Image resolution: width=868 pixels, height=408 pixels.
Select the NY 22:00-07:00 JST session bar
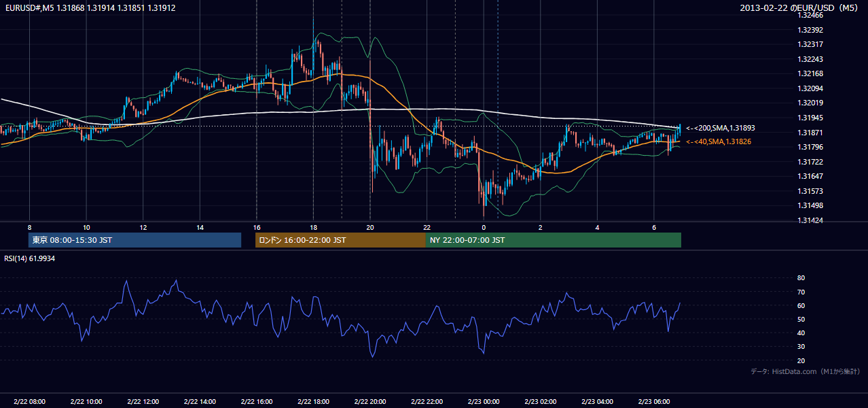coord(554,240)
